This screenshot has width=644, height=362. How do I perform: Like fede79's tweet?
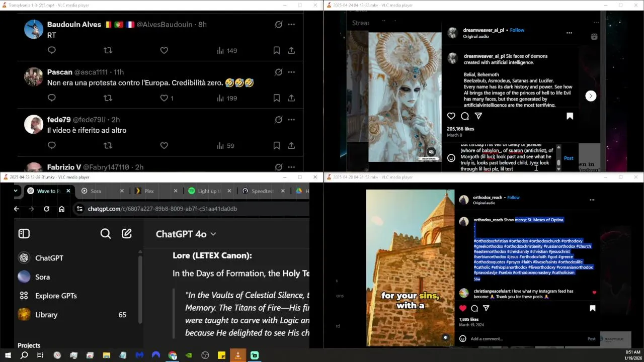click(164, 145)
